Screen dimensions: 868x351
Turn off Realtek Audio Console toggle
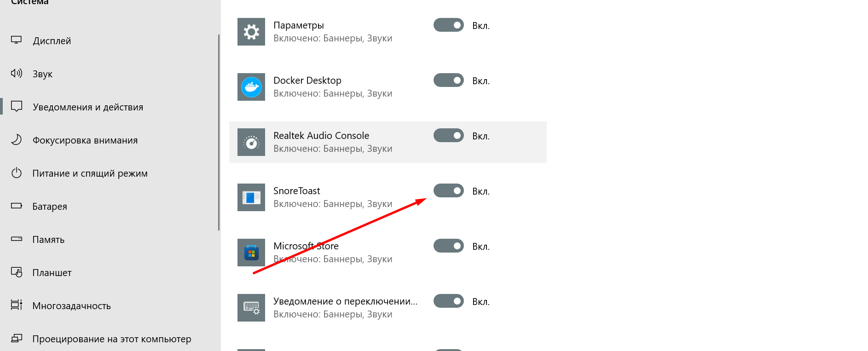coord(449,136)
